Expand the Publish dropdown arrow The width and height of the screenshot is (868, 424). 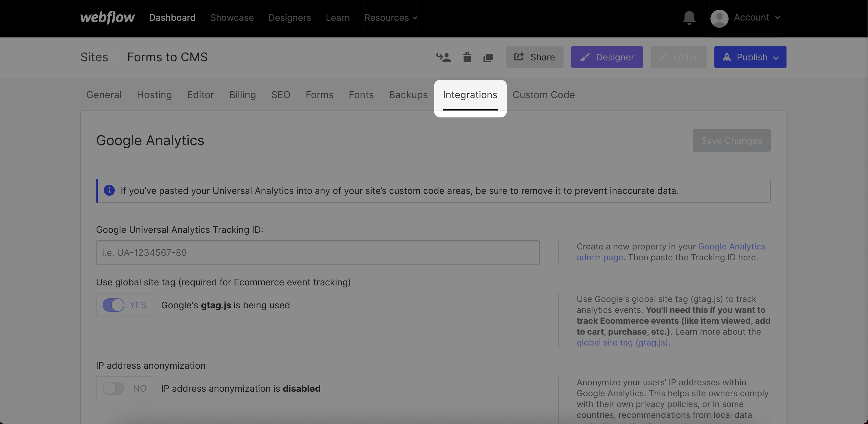(x=776, y=57)
